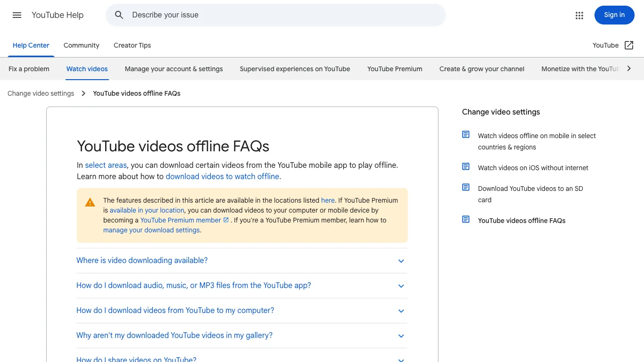
Task: Click the warning triangle icon in notice
Action: (90, 203)
